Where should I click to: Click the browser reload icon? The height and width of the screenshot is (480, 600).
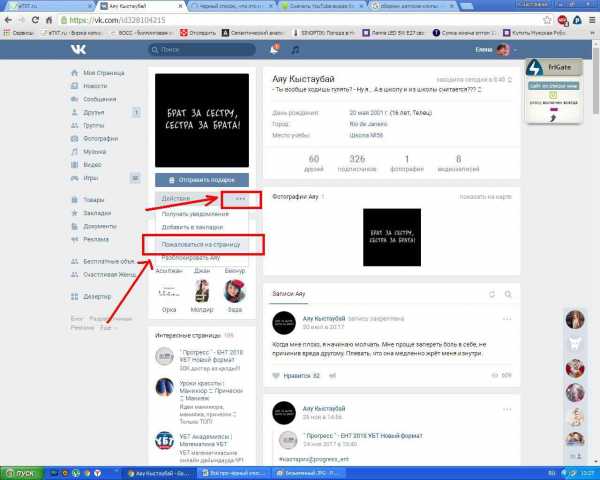tap(35, 20)
